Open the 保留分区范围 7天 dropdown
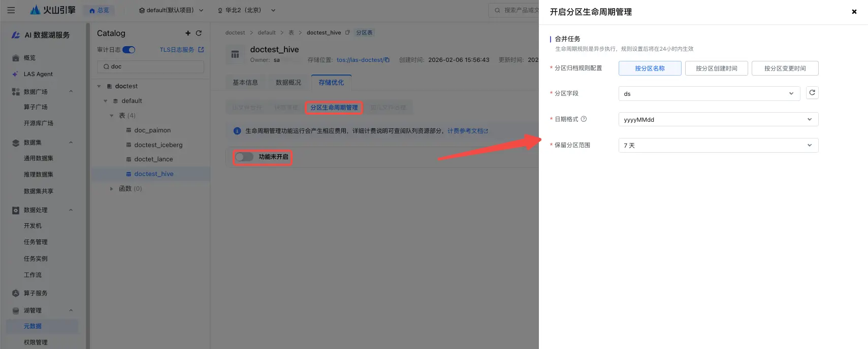 coord(718,145)
